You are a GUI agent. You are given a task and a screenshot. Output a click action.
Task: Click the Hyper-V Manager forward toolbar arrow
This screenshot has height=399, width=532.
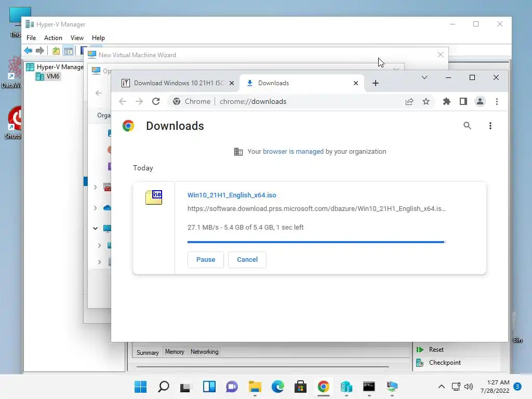40,51
